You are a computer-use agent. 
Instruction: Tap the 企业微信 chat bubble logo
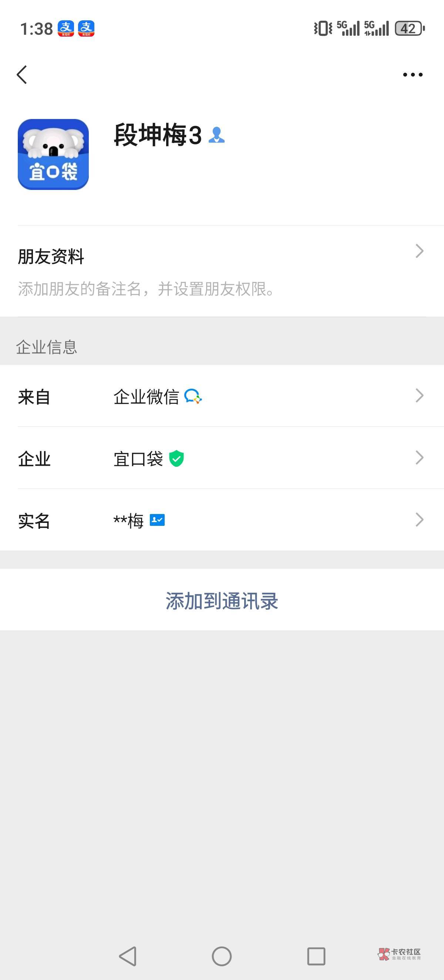tap(193, 396)
